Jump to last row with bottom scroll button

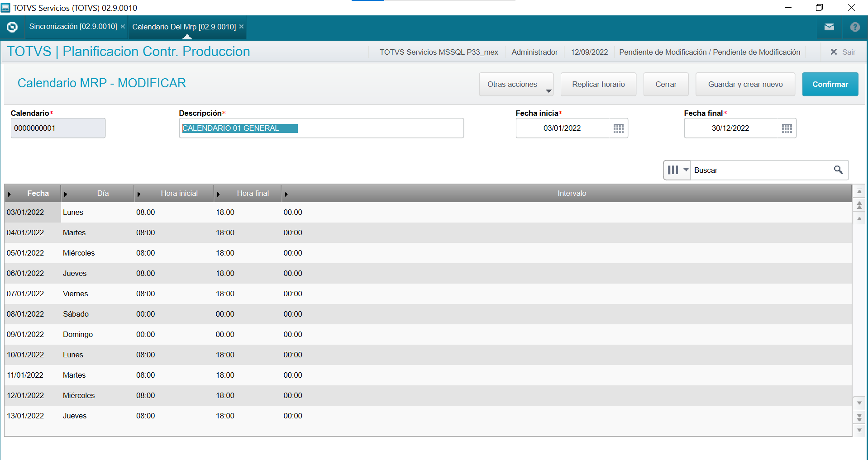click(859, 430)
